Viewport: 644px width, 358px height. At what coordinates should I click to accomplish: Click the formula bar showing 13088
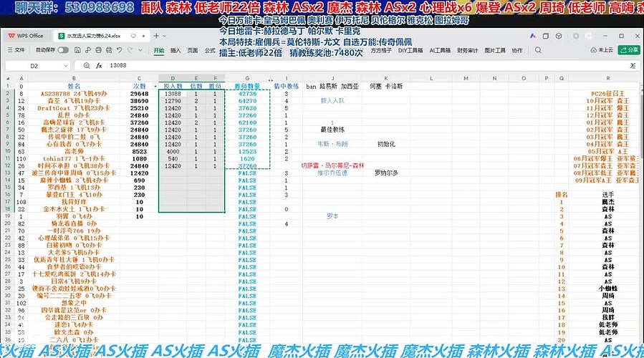pyautogui.click(x=365, y=66)
